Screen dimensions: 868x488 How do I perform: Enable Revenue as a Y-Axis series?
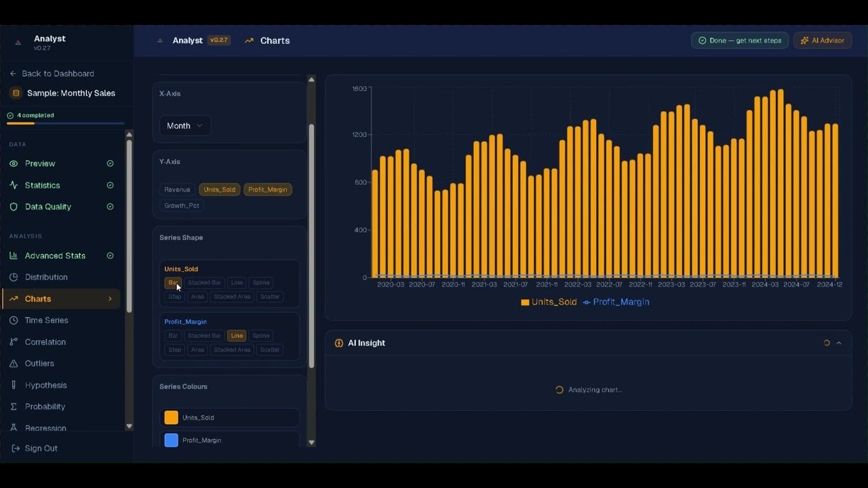tap(177, 189)
